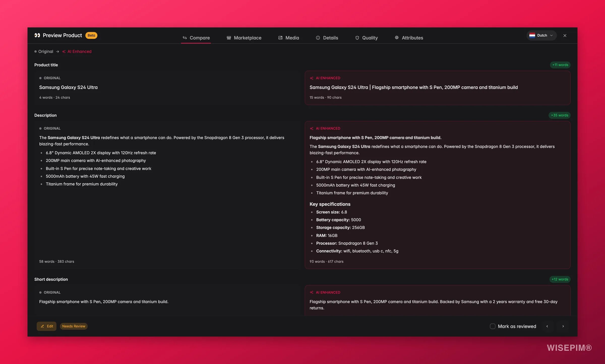Click the 93 words · 617 chars counter
Screen dimensions: 605x364
[x=326, y=261]
